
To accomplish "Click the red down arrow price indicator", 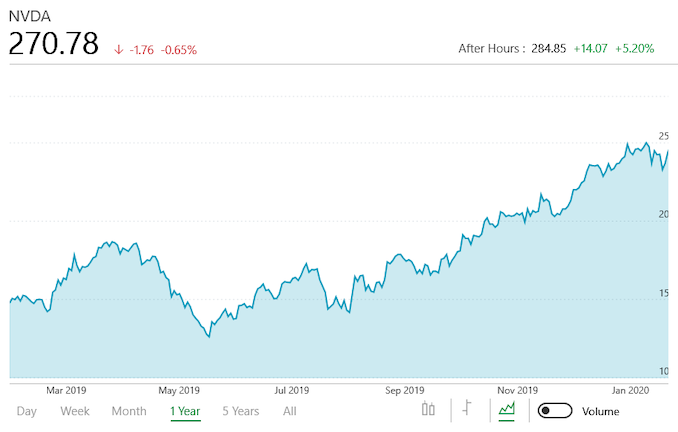I will coord(119,48).
